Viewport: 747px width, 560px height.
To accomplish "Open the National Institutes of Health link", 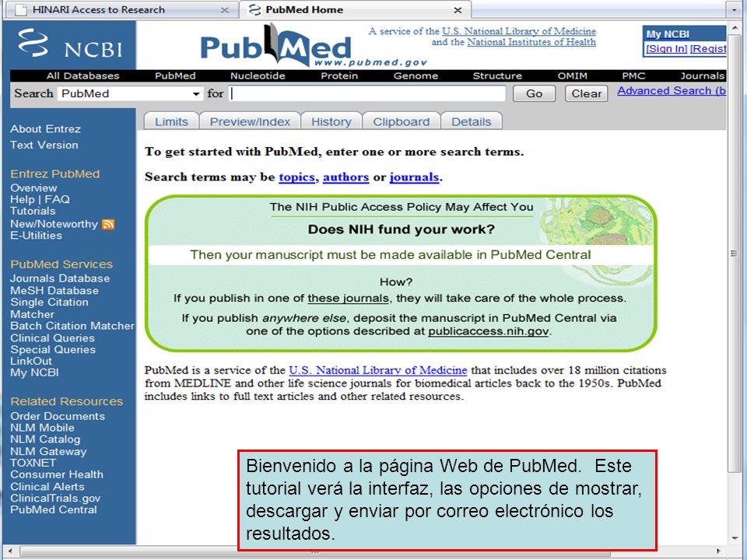I will click(x=531, y=42).
